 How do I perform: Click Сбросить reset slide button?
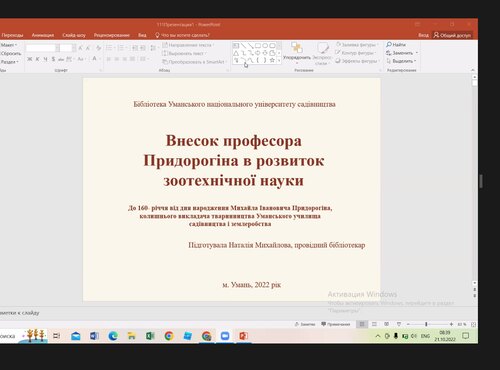[x=11, y=53]
